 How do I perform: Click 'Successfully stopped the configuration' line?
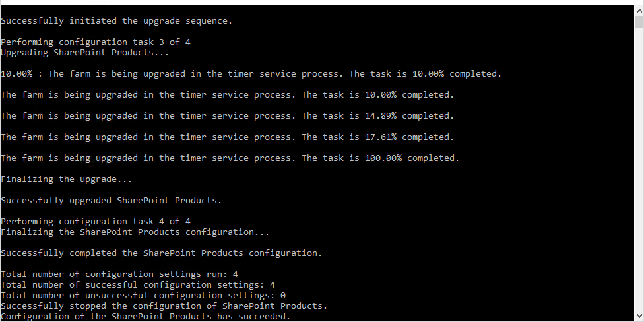coord(164,306)
